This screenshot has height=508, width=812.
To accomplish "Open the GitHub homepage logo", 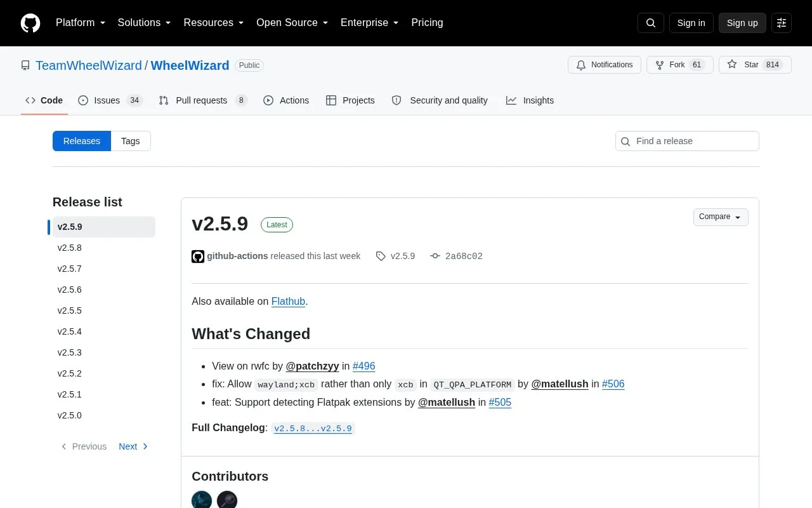I will point(30,23).
